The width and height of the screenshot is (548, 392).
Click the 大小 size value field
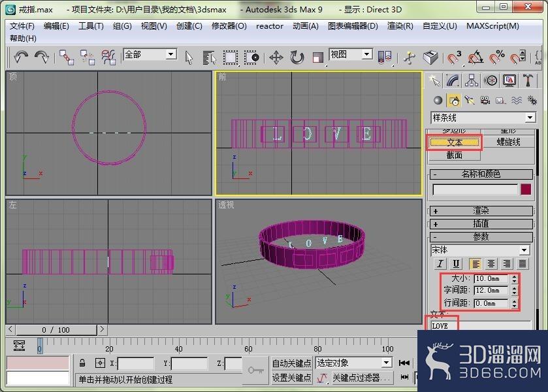(491, 279)
